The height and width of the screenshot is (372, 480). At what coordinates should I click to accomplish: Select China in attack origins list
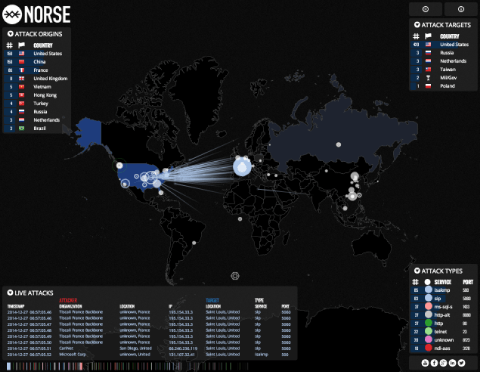(37, 62)
